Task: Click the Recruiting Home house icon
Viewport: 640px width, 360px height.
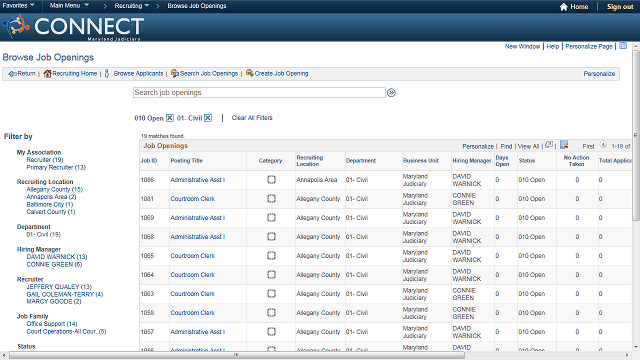Action: 47,73
